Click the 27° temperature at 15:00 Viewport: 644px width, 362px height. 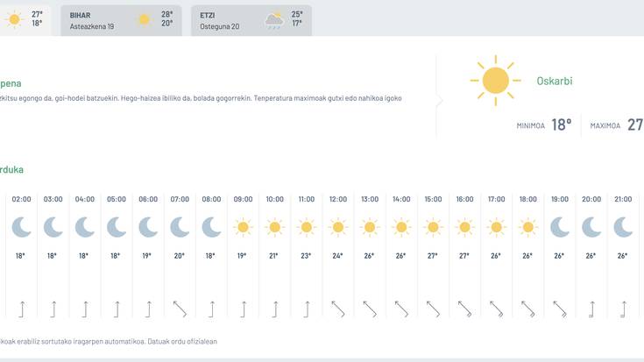pyautogui.click(x=433, y=256)
